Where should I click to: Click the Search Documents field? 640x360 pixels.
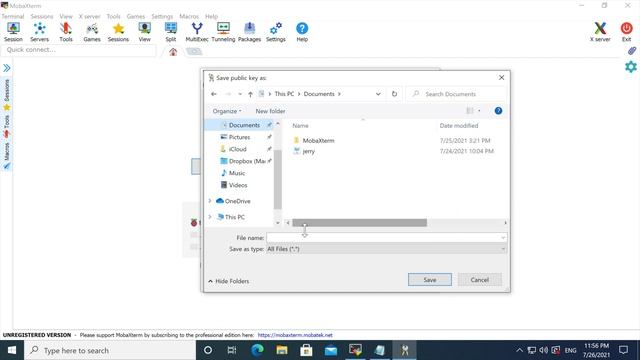pos(457,94)
